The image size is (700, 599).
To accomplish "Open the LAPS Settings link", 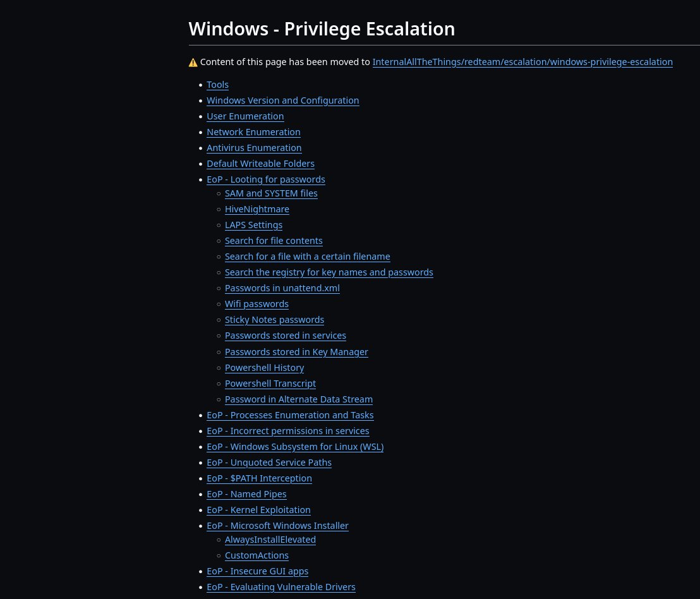I will (x=253, y=225).
